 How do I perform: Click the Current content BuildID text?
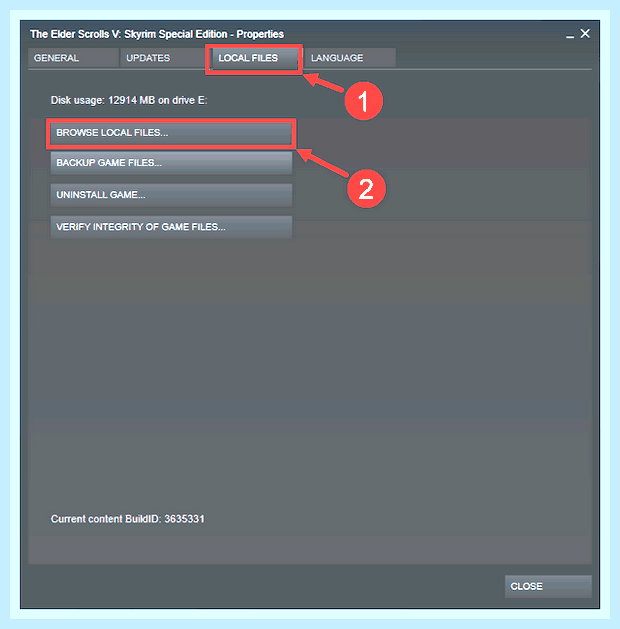pos(128,519)
